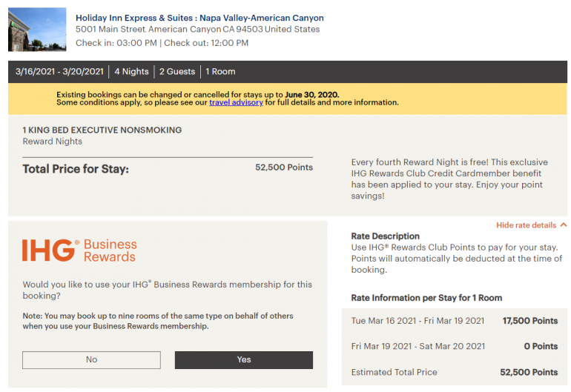Click the 1 Room summary item

pos(220,72)
